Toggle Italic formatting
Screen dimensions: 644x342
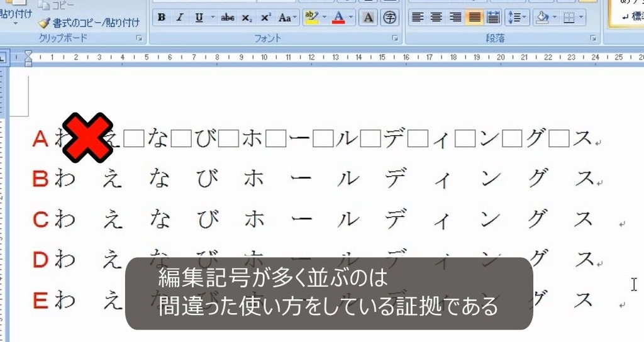point(179,17)
